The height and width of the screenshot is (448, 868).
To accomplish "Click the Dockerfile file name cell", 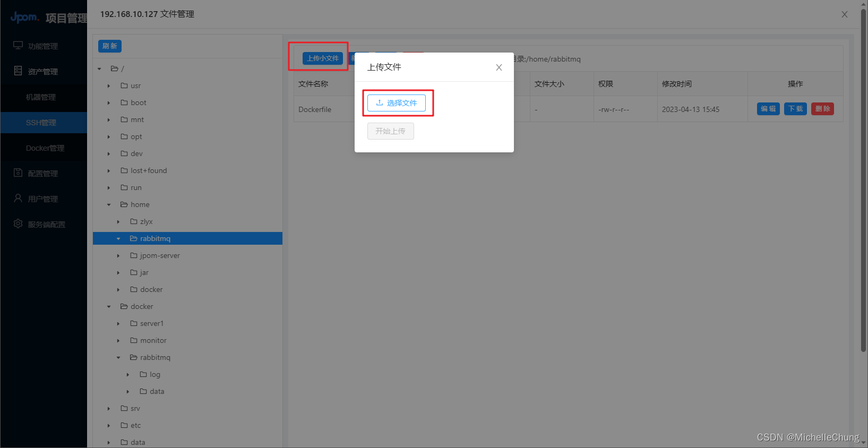I will pyautogui.click(x=315, y=109).
